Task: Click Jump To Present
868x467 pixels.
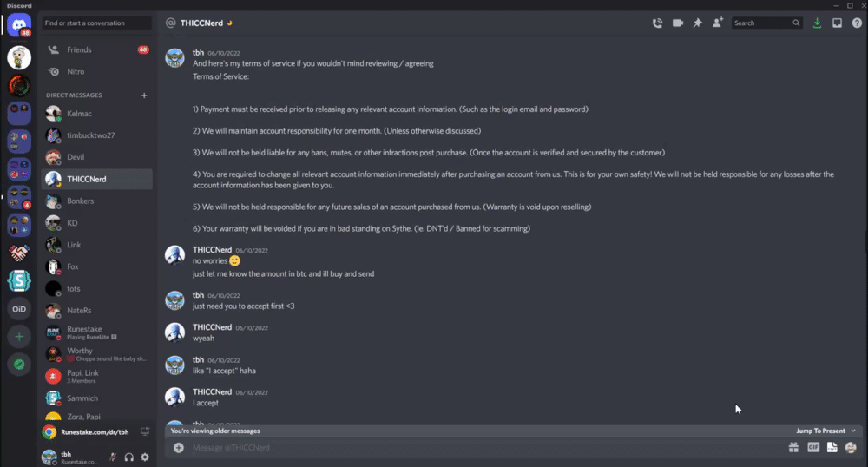Action: coord(825,431)
